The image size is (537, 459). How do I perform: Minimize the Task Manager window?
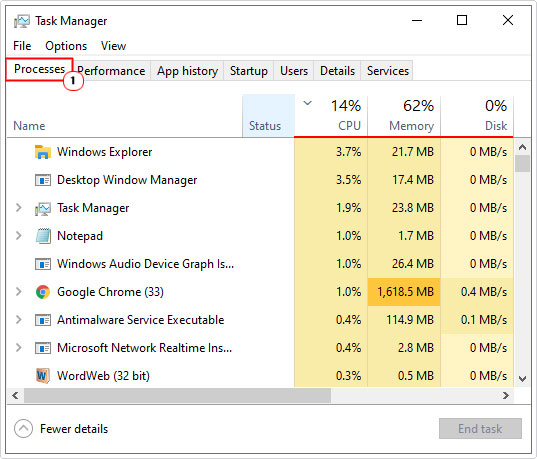417,20
